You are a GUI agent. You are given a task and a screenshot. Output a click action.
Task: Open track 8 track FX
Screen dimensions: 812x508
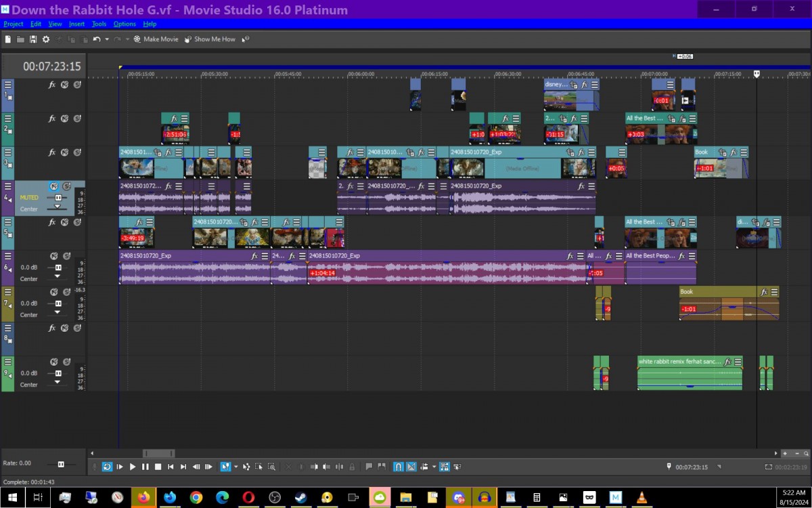52,328
